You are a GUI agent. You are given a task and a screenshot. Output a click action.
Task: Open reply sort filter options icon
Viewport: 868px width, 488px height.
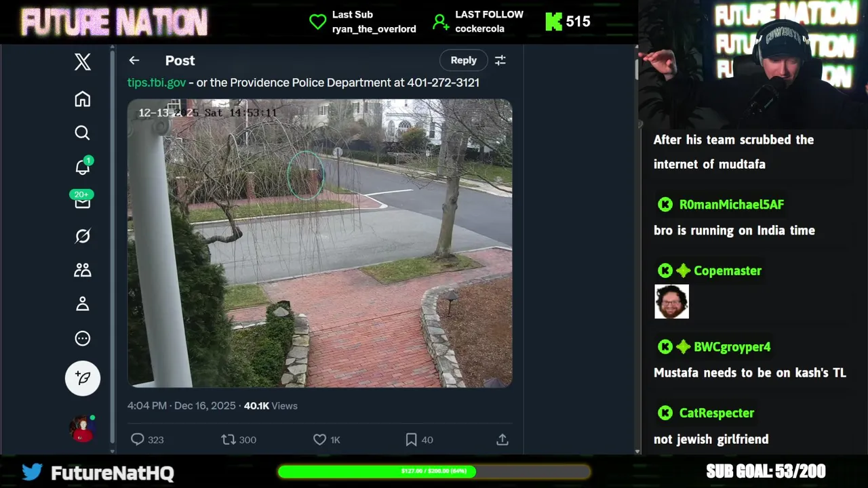(500, 60)
